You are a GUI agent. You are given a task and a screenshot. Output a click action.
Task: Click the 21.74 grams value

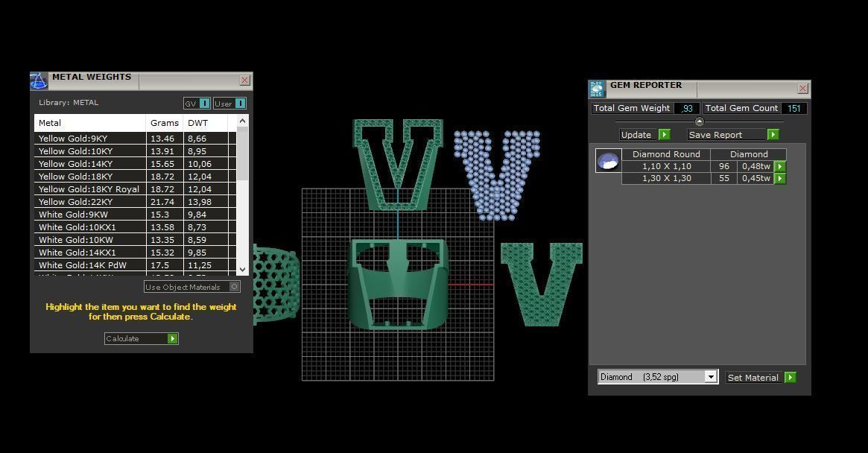[x=162, y=202]
